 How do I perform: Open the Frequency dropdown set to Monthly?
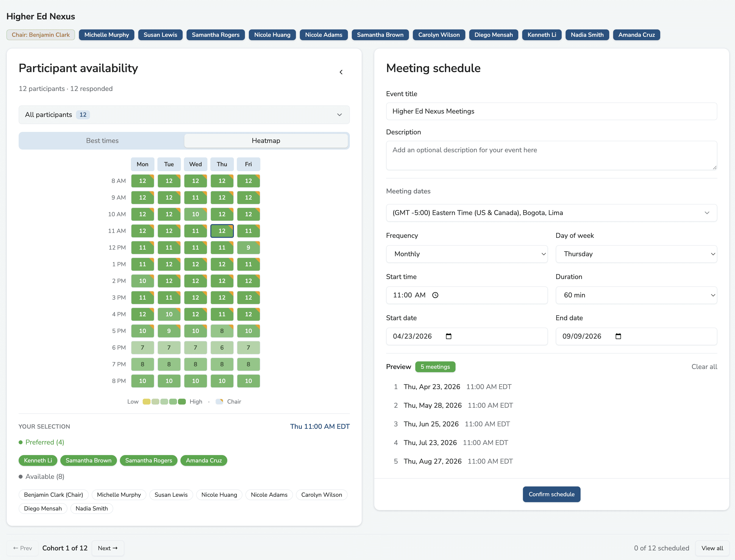click(x=466, y=254)
